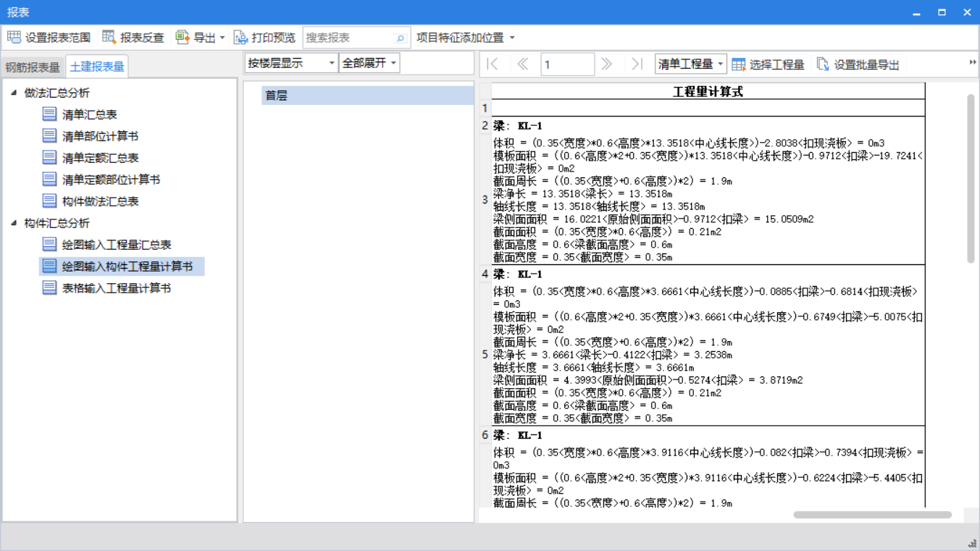Viewport: 980px width, 551px height.
Task: Click the 表格输入工程量计算书 report icon
Action: tap(49, 287)
